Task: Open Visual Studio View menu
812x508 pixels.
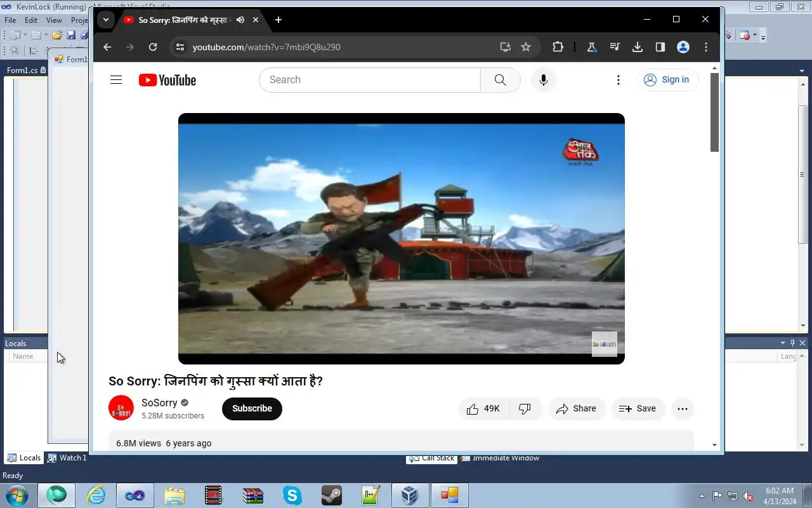Action: pyautogui.click(x=54, y=20)
